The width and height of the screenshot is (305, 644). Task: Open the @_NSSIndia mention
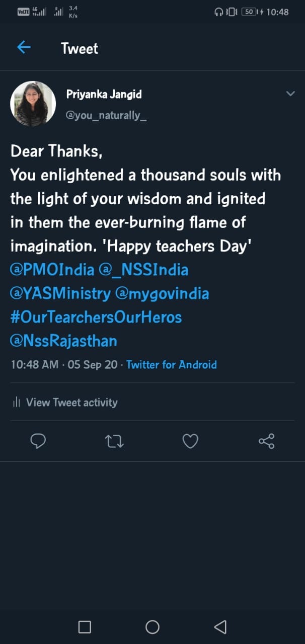144,270
